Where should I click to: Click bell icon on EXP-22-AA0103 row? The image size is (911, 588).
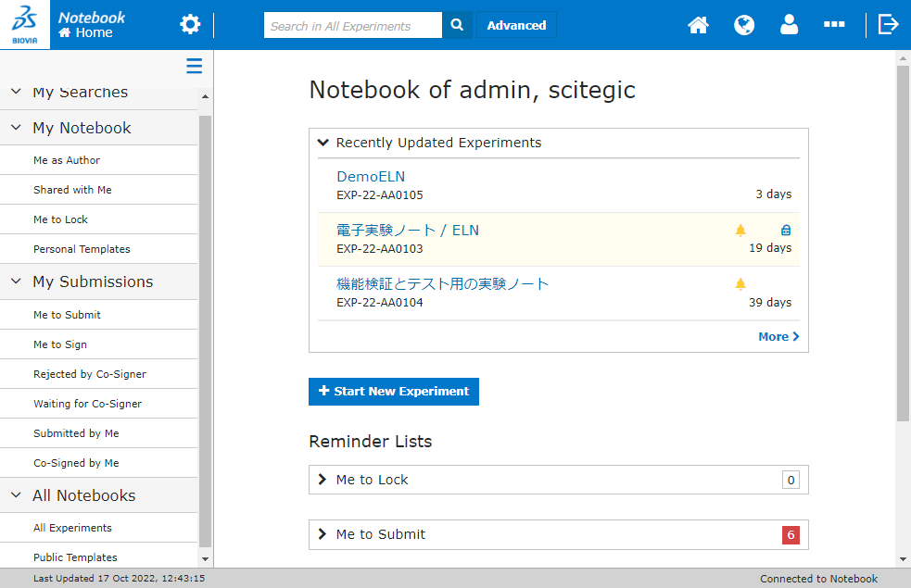coord(740,231)
